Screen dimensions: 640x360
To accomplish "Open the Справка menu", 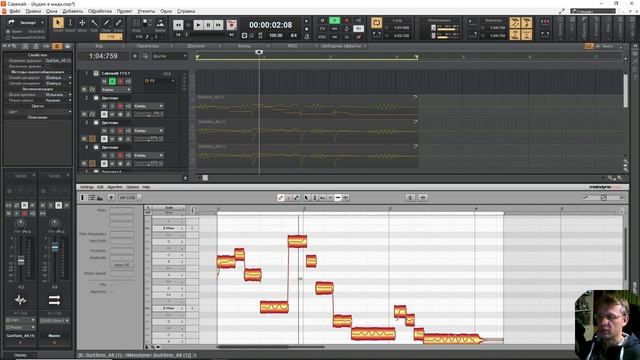I will (186, 11).
